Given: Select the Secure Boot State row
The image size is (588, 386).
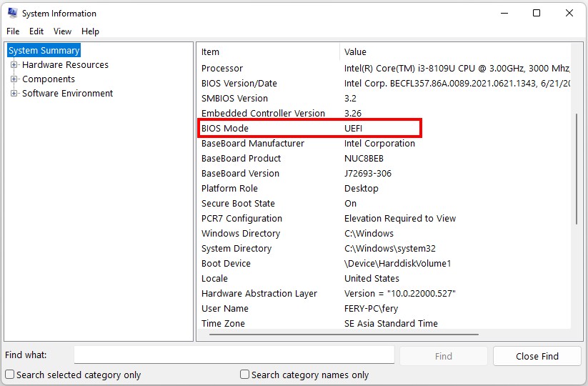Looking at the screenshot, I should [384, 203].
